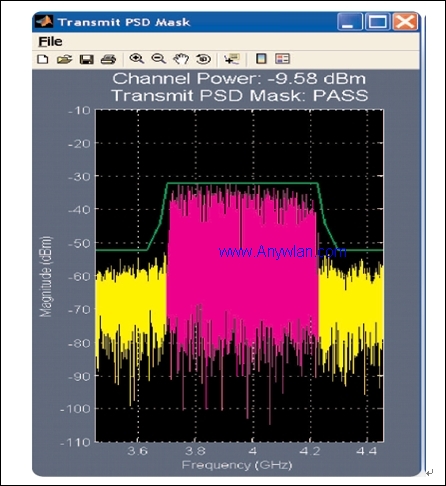Select the green PSD mask line
Viewport: 446px width, 486px height.
click(243, 183)
